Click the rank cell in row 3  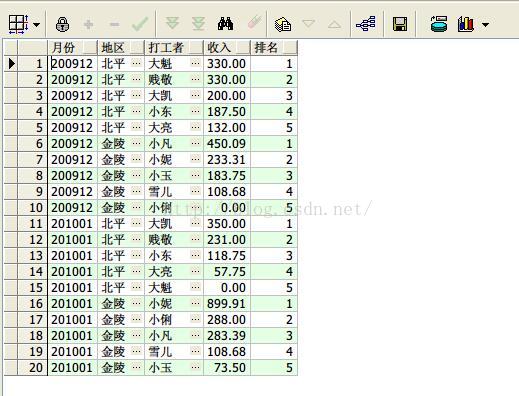click(x=274, y=96)
